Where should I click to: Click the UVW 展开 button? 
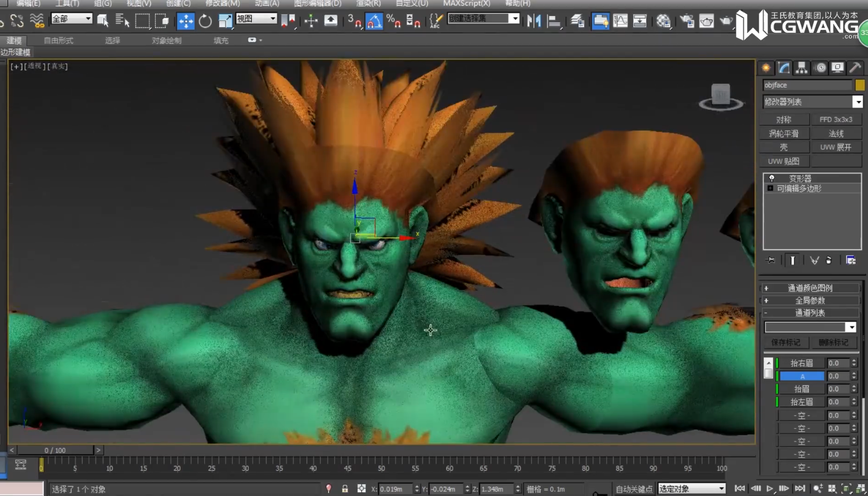(836, 147)
